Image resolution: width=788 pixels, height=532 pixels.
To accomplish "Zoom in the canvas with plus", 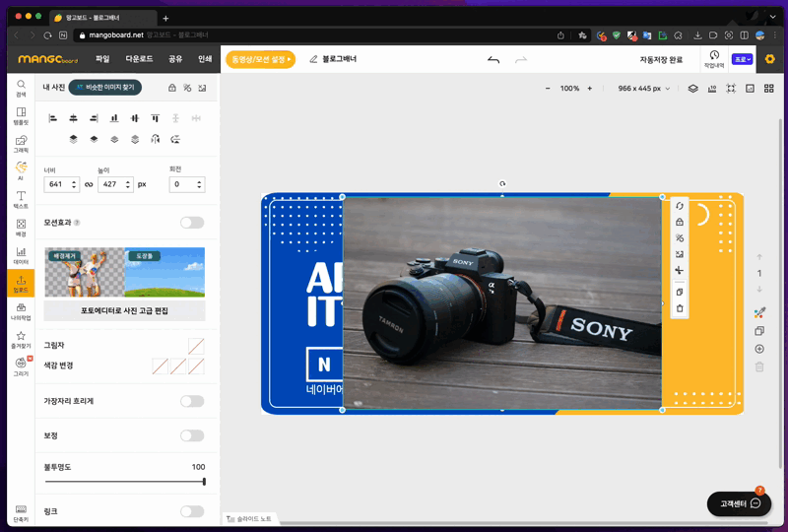I will pos(589,89).
